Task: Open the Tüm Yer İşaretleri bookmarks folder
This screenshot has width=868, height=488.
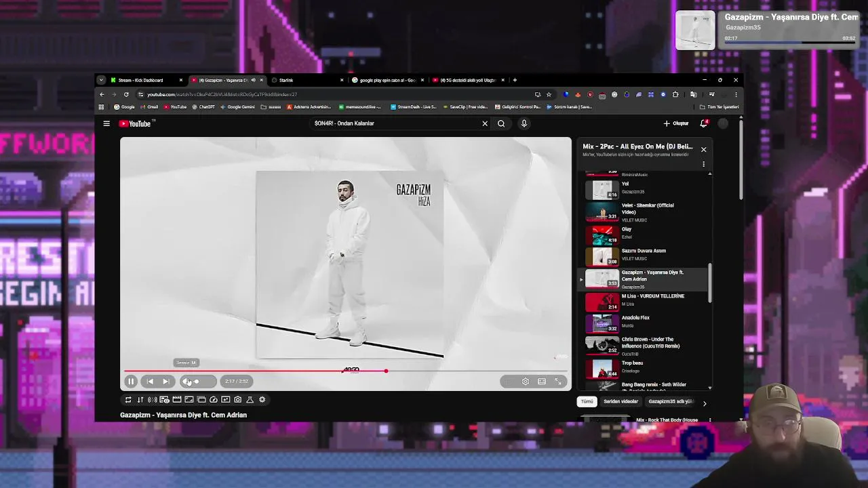Action: 719,107
